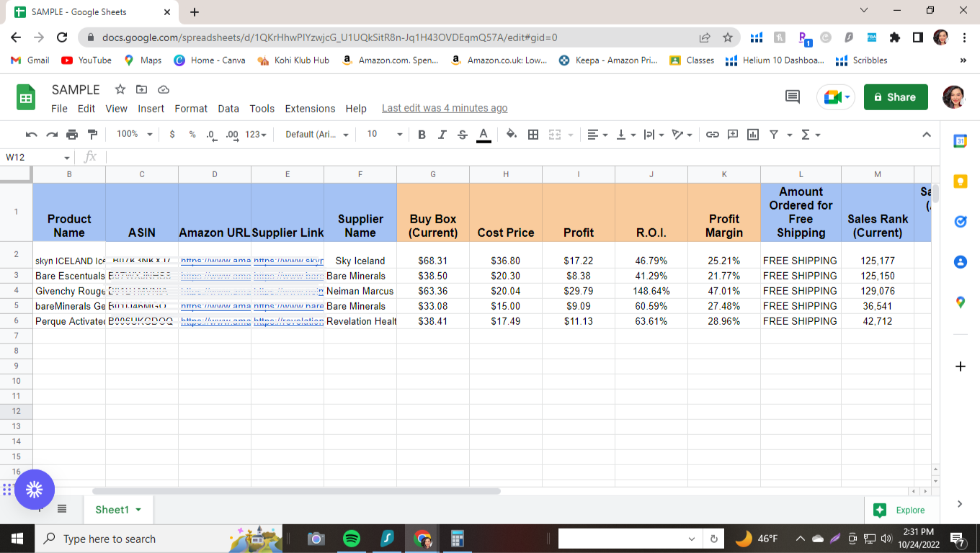Screen dimensions: 980x553
Task: Open the 'Last edit was 4 minutes ago' link
Action: pyautogui.click(x=445, y=109)
